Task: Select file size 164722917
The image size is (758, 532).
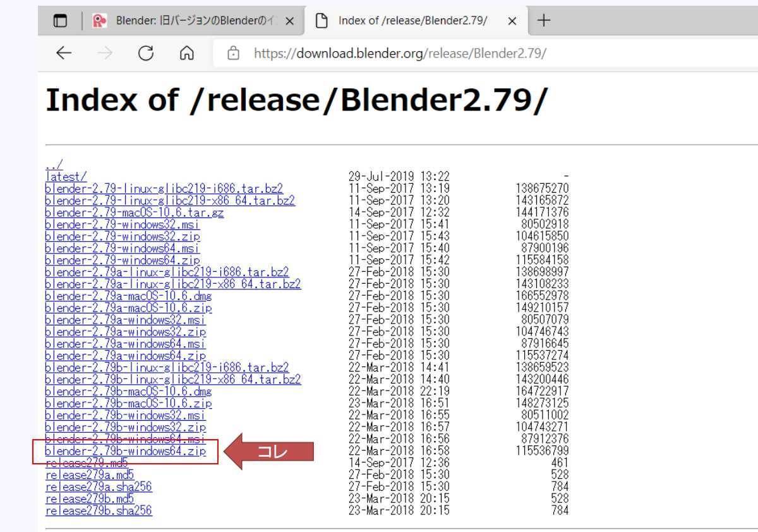Action: [542, 392]
